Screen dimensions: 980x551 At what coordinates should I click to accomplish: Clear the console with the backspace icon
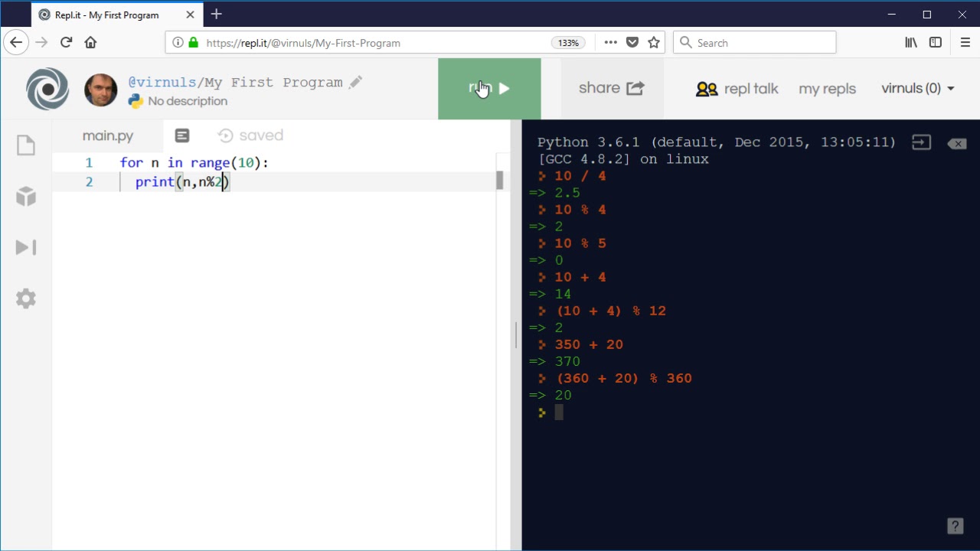[956, 143]
